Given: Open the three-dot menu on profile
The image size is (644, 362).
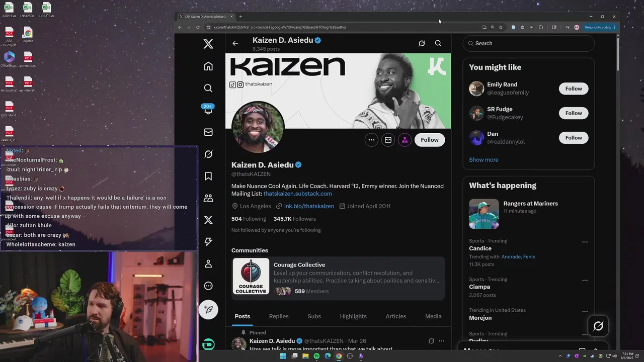Looking at the screenshot, I should coord(371,140).
